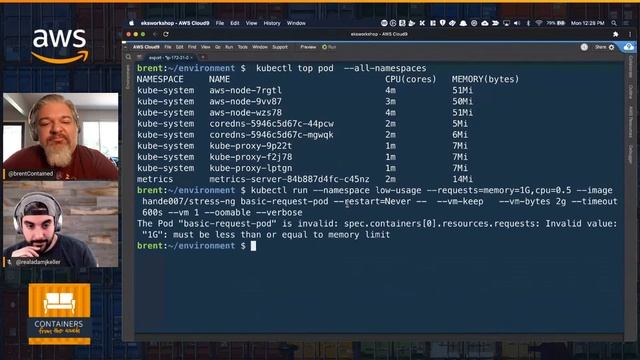
Task: Open the macOS Window menu
Action: click(296, 23)
